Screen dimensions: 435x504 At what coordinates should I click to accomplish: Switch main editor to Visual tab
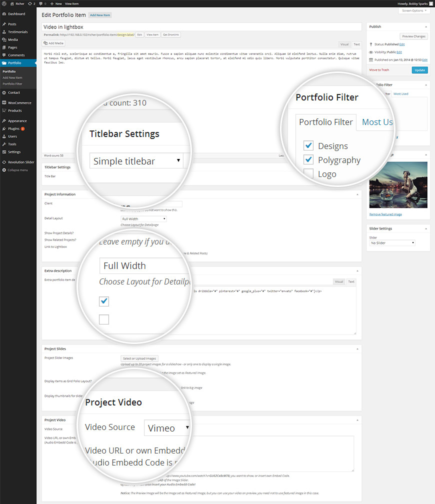click(x=344, y=44)
